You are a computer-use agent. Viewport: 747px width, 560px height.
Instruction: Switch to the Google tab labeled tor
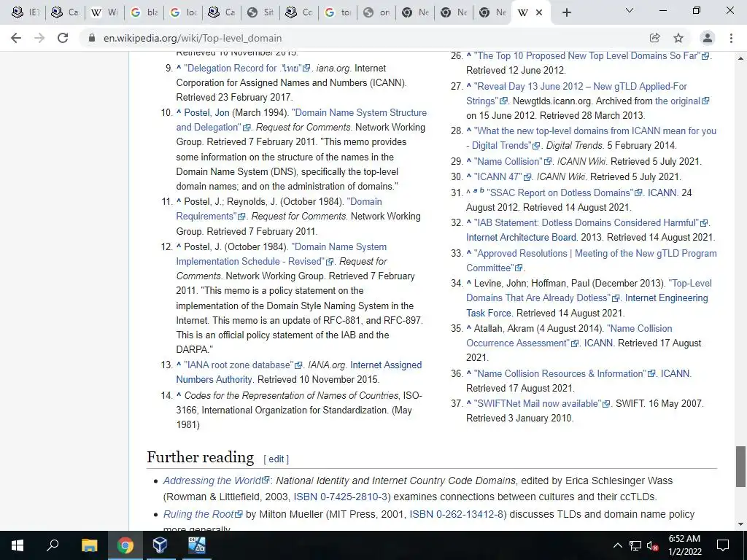[339, 13]
